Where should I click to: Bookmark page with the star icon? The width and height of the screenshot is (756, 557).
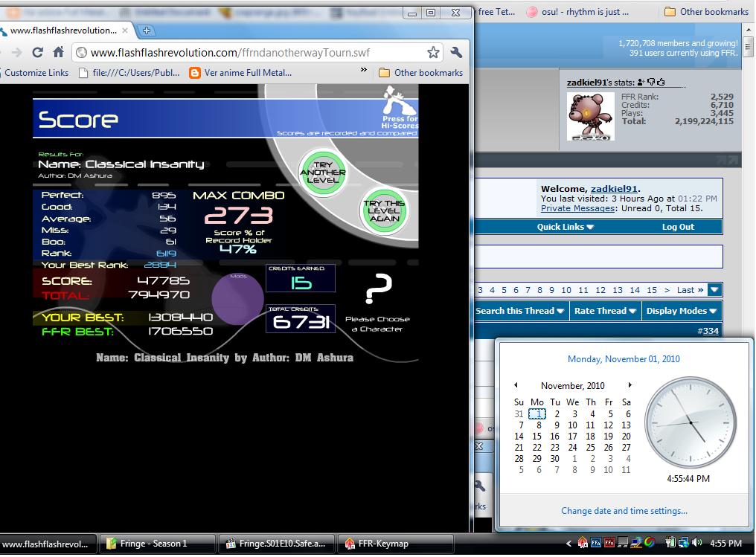(433, 52)
